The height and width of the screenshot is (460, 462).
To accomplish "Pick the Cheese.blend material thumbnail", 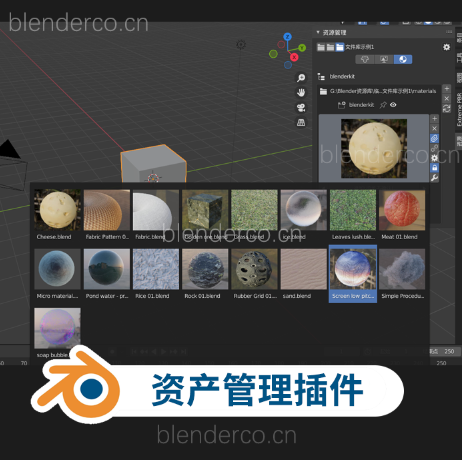I will coord(57,210).
